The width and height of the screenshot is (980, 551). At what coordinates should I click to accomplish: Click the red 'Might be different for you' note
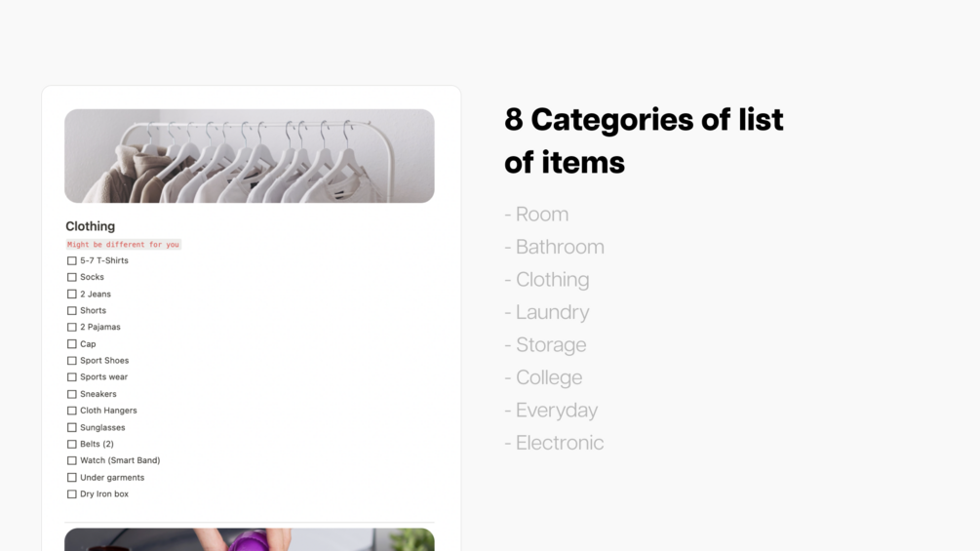(x=123, y=244)
